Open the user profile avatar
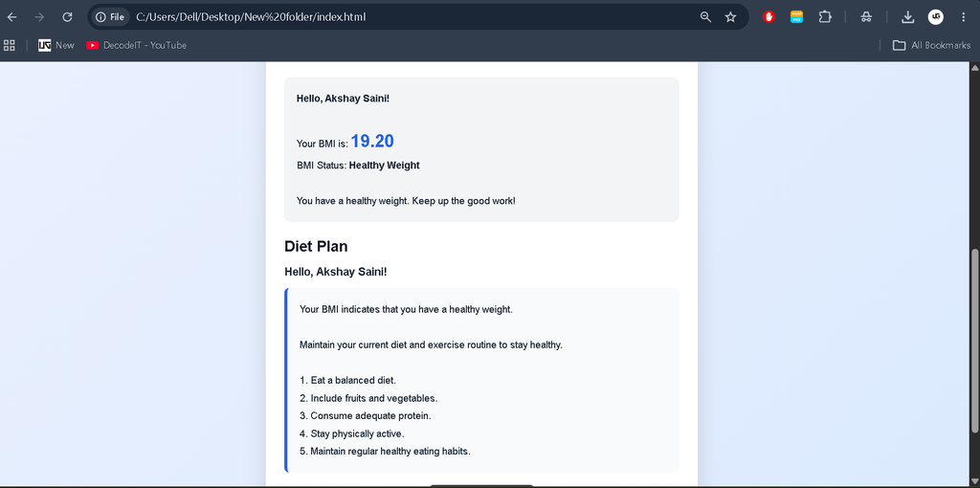 [x=936, y=17]
